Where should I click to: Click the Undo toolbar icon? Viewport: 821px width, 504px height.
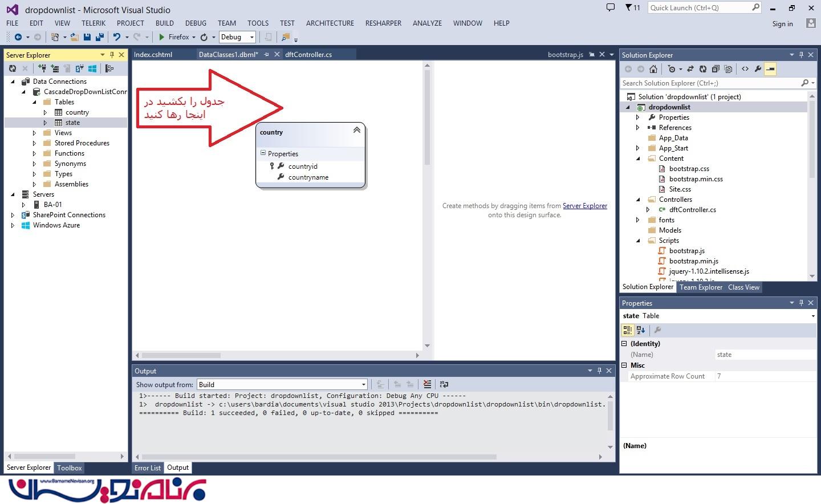[x=117, y=37]
